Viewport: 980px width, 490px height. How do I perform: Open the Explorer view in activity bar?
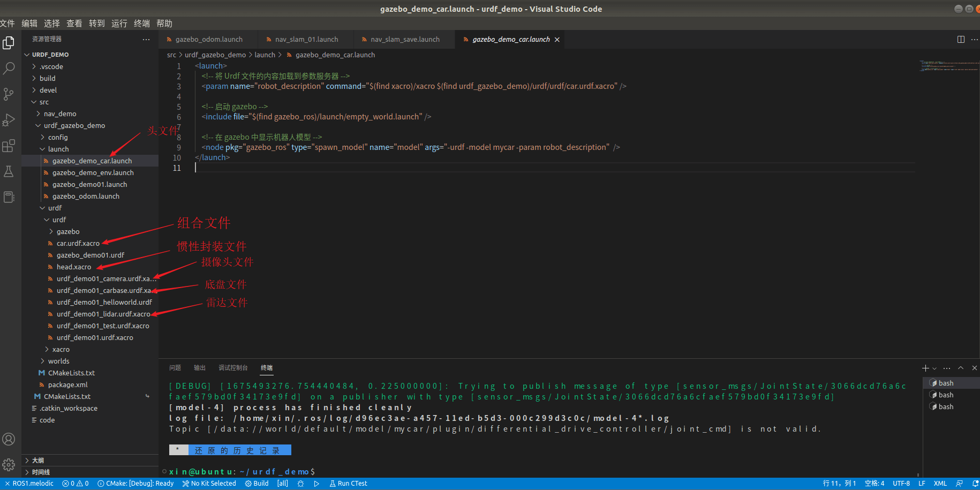pyautogui.click(x=9, y=43)
